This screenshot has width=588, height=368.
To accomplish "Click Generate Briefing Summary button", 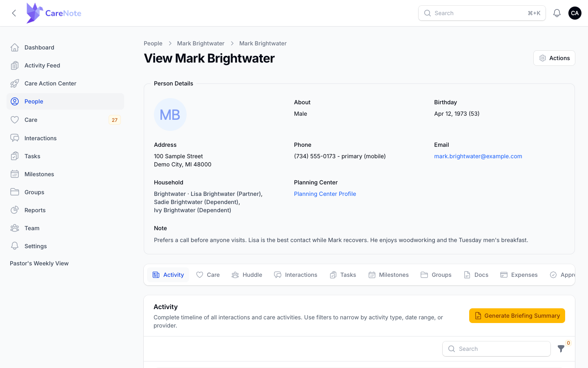I will tap(517, 316).
